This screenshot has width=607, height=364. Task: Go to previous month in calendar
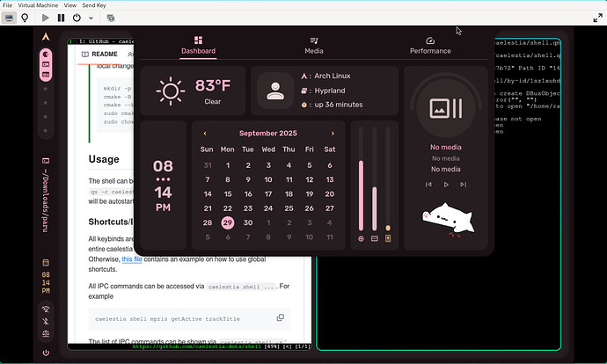pyautogui.click(x=205, y=134)
